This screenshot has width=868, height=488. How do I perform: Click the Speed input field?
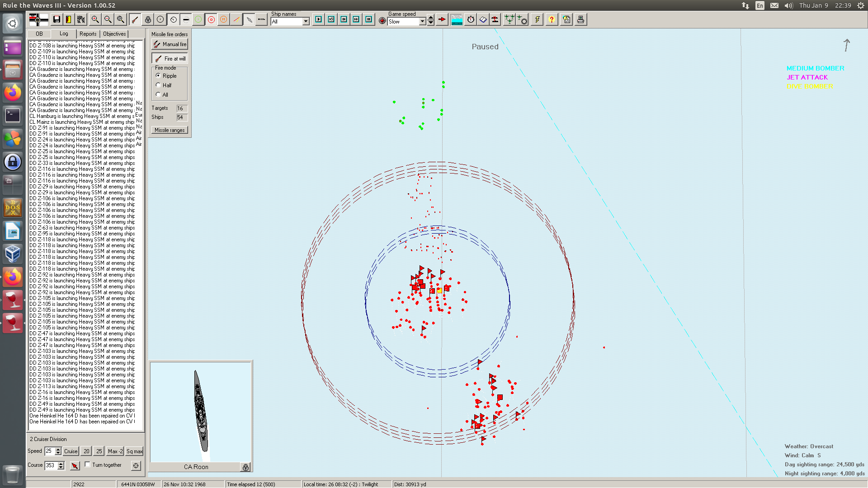pyautogui.click(x=50, y=451)
